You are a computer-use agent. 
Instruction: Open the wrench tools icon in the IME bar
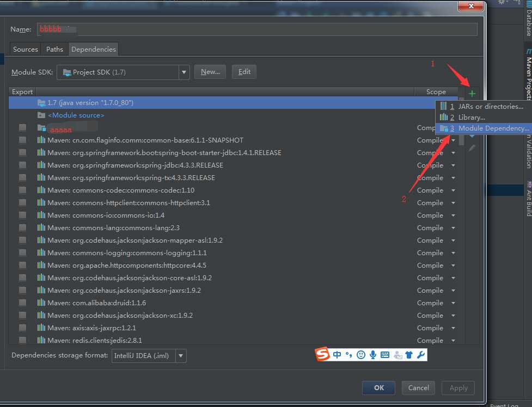click(421, 355)
